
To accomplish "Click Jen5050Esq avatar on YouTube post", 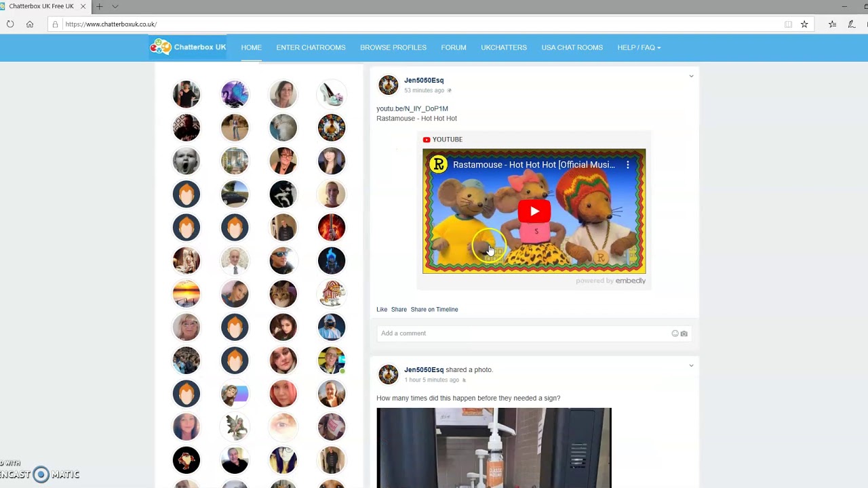I will (x=389, y=85).
